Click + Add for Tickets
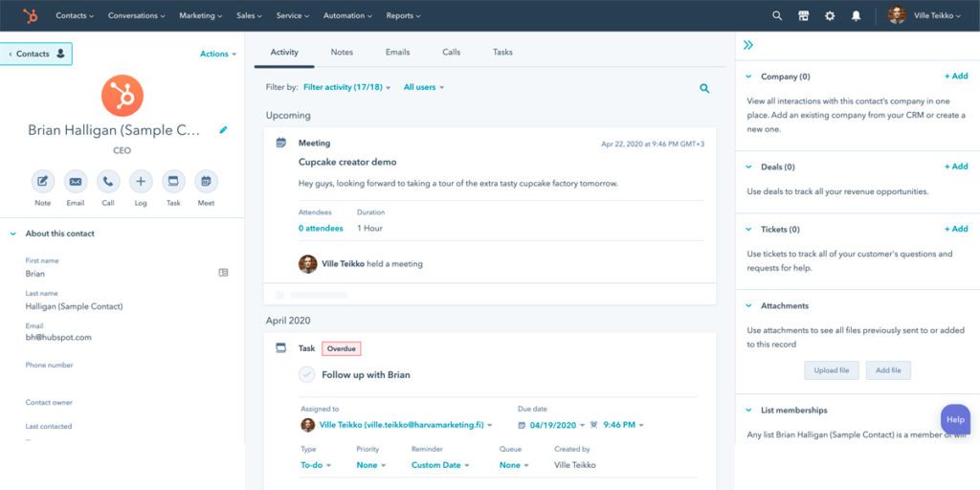This screenshot has width=980, height=490. point(956,229)
